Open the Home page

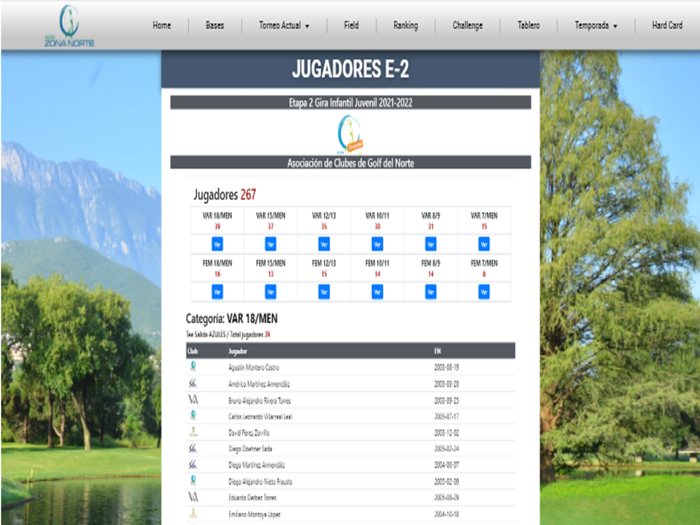click(162, 25)
